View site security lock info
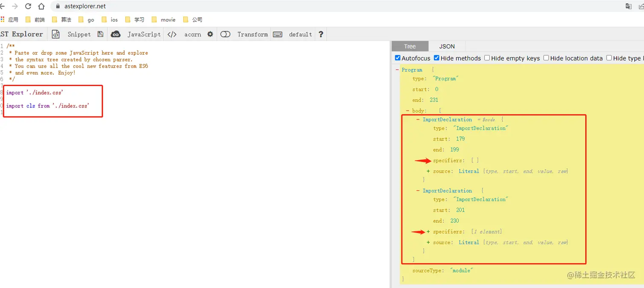Screen dimensions: 644x288 click(x=58, y=6)
